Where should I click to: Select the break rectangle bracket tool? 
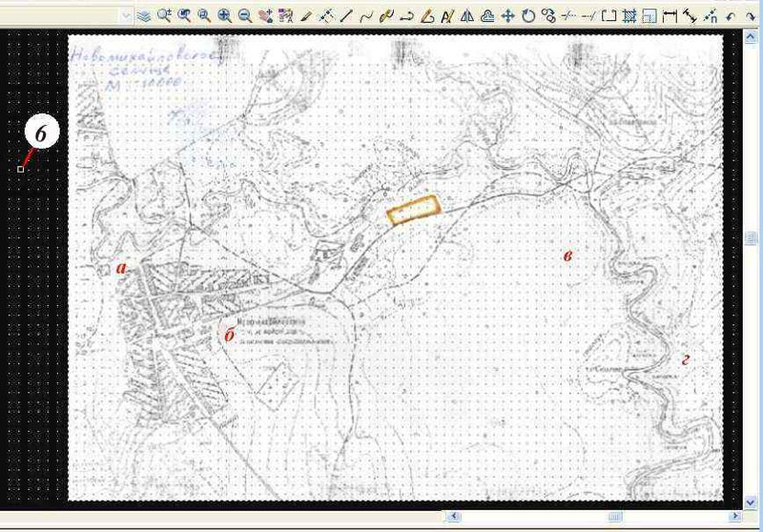click(608, 16)
